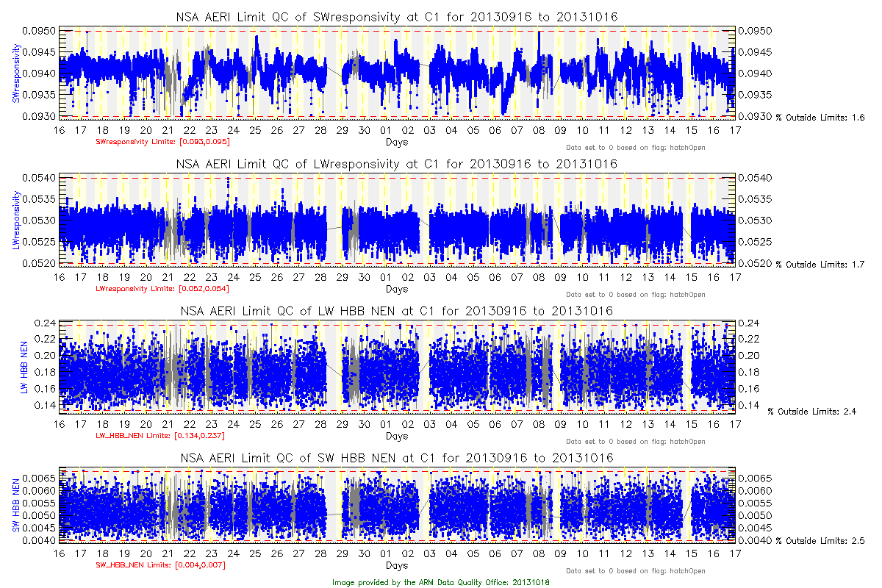Viewport: 882px width, 588px height.
Task: Click the blue SW HBB NEN y-axis label
Action: (15, 506)
